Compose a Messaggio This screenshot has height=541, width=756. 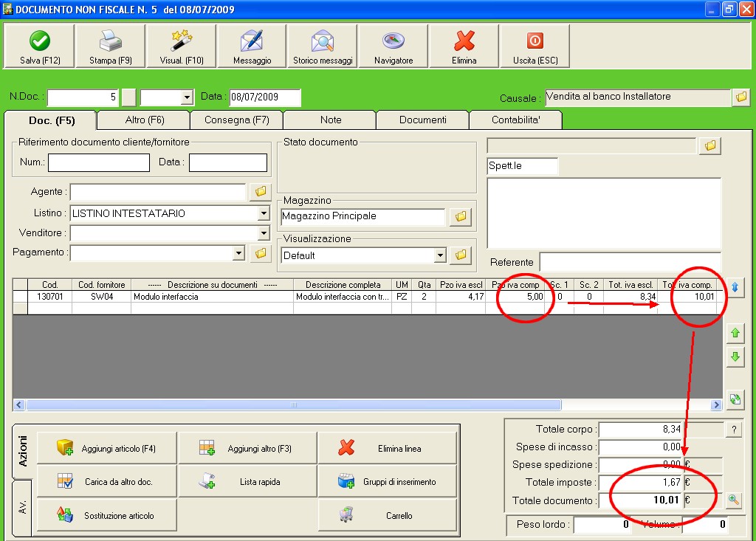pos(252,46)
